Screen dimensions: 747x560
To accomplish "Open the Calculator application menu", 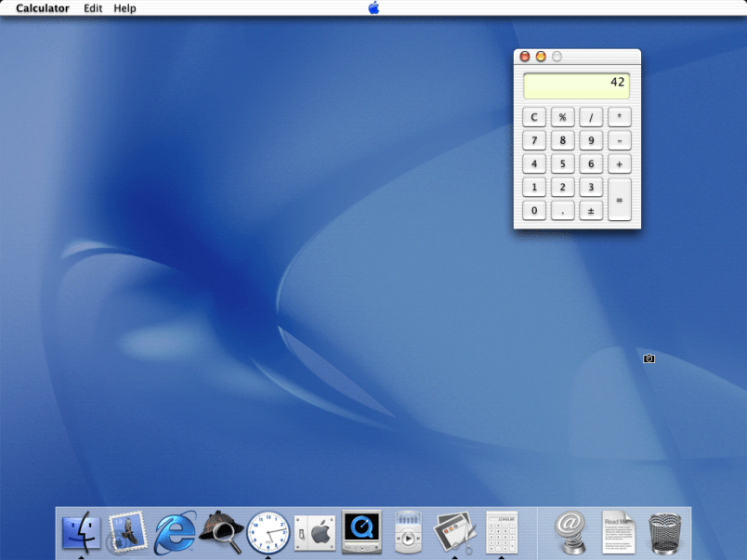I will tap(43, 8).
